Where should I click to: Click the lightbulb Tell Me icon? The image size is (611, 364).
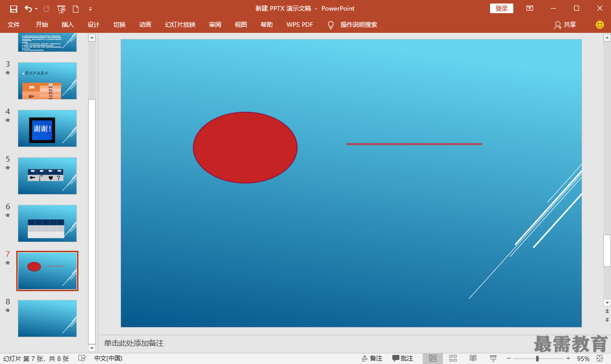click(331, 24)
